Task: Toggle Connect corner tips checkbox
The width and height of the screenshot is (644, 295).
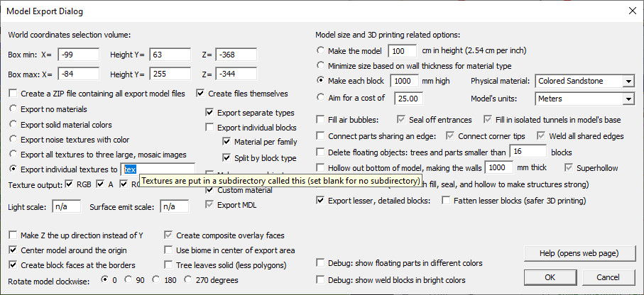Action: tap(451, 135)
